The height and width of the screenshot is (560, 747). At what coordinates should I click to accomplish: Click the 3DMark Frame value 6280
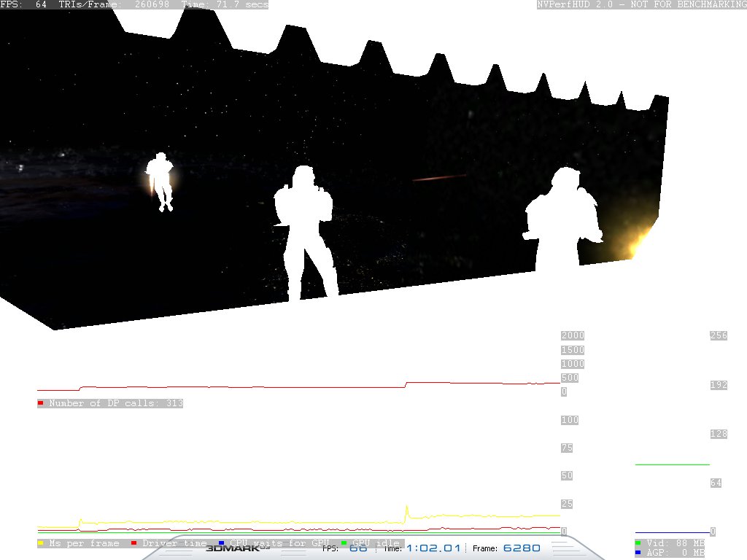[522, 548]
